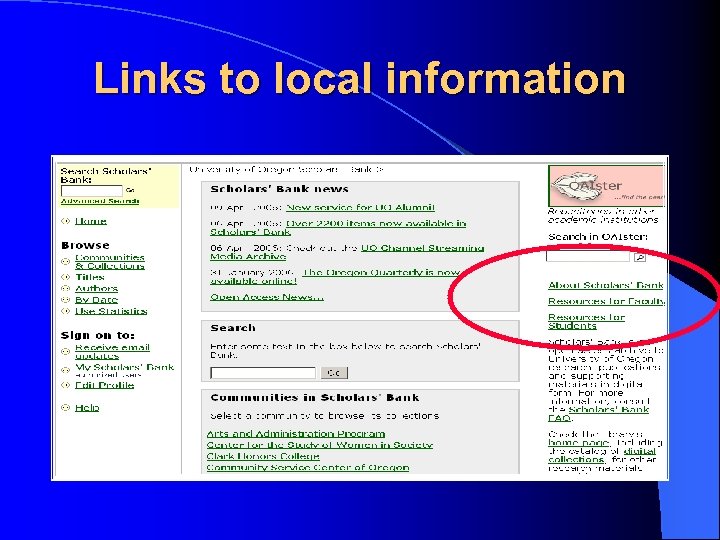Focus the Search Scholars' Bank sidebar field

point(92,190)
